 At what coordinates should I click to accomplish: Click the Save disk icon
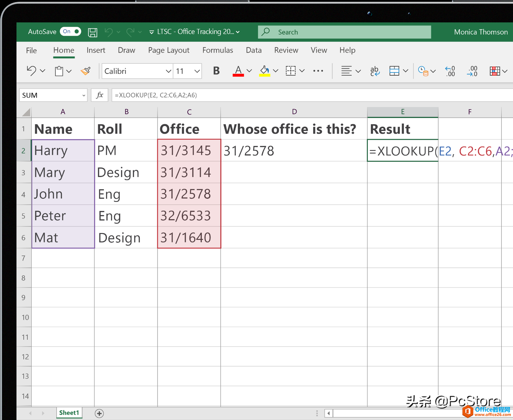tap(93, 32)
